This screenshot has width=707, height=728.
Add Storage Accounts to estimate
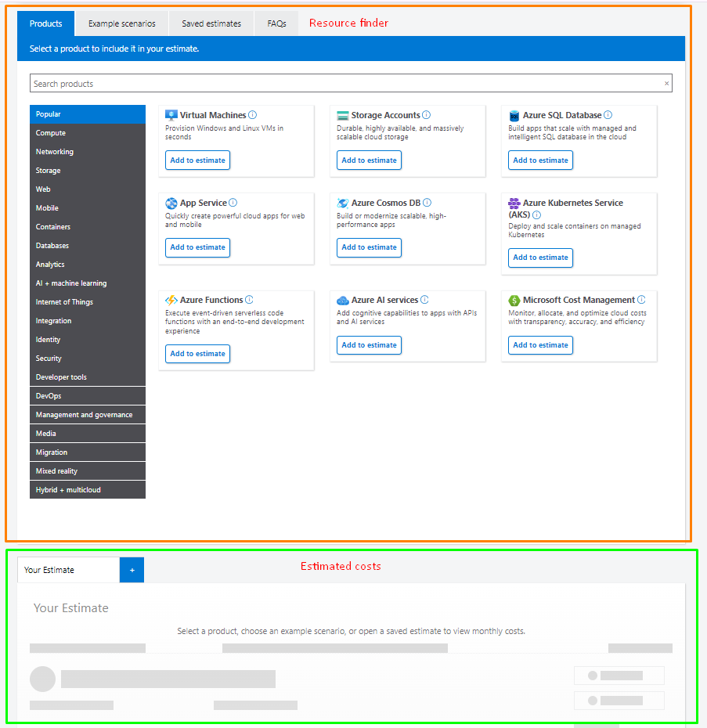coord(369,160)
